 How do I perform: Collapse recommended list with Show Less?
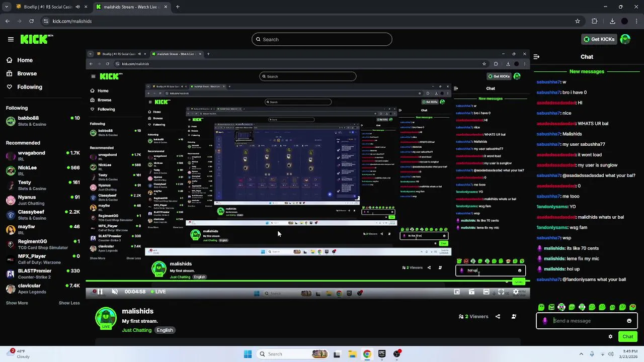tap(69, 303)
